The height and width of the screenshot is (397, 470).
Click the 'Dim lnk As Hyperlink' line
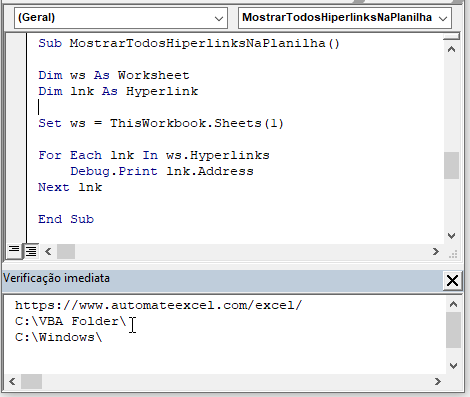[118, 91]
